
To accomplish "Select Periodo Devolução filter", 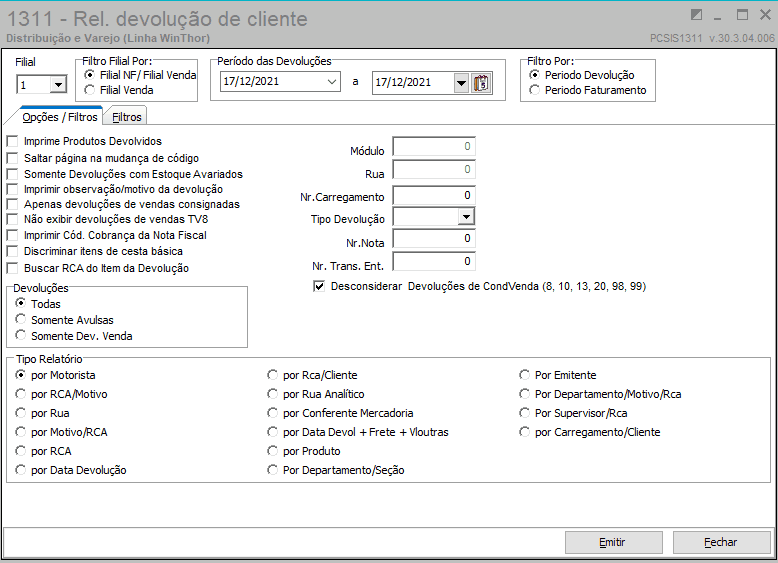I will tap(582, 75).
